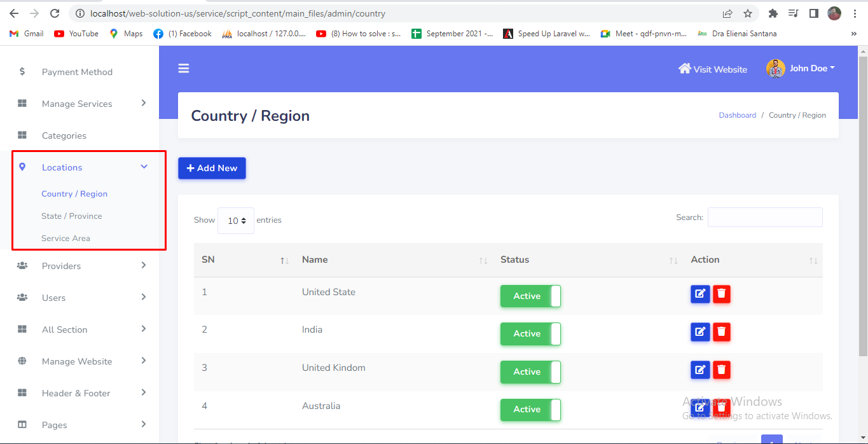Click edit icon for United Kindom
868x444 pixels.
pyautogui.click(x=700, y=370)
